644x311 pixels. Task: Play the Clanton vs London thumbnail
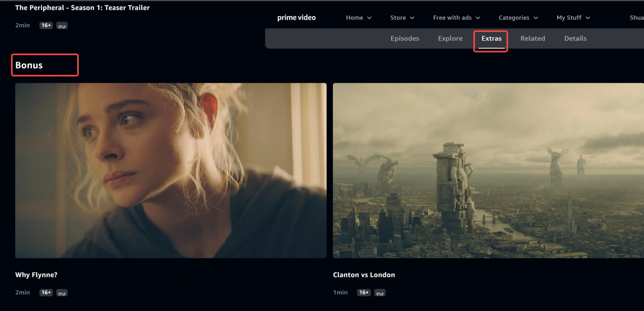489,170
